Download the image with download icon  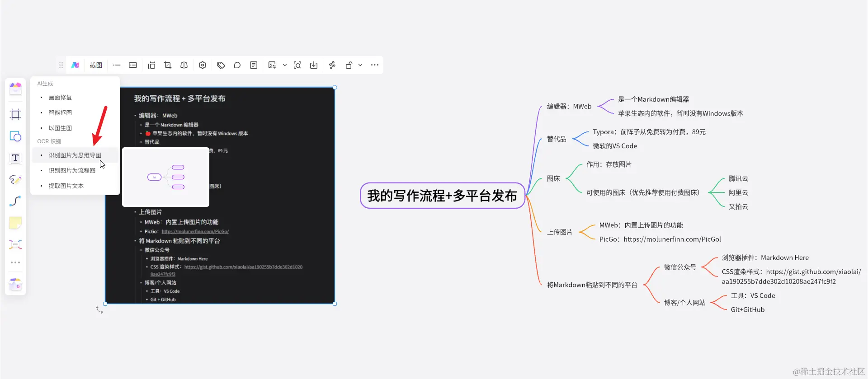pos(314,65)
